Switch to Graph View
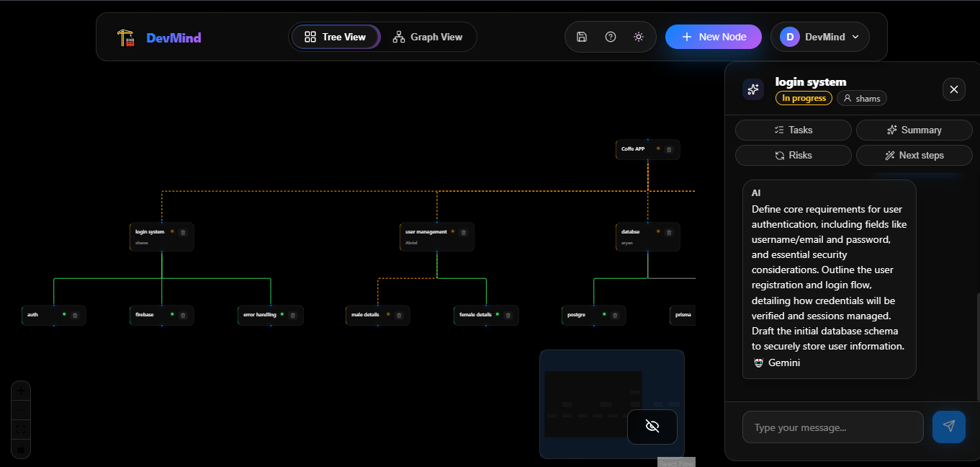 pos(428,37)
